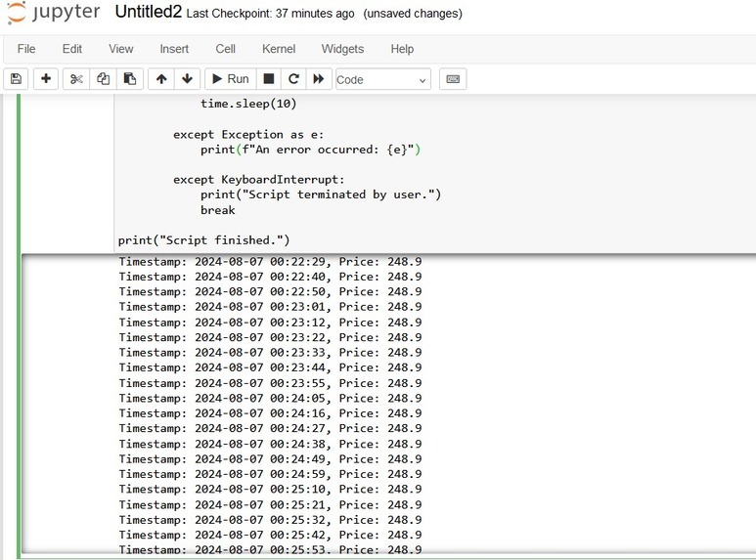The height and width of the screenshot is (560, 756).
Task: Place cursor in the print Script finished line
Action: click(x=203, y=240)
